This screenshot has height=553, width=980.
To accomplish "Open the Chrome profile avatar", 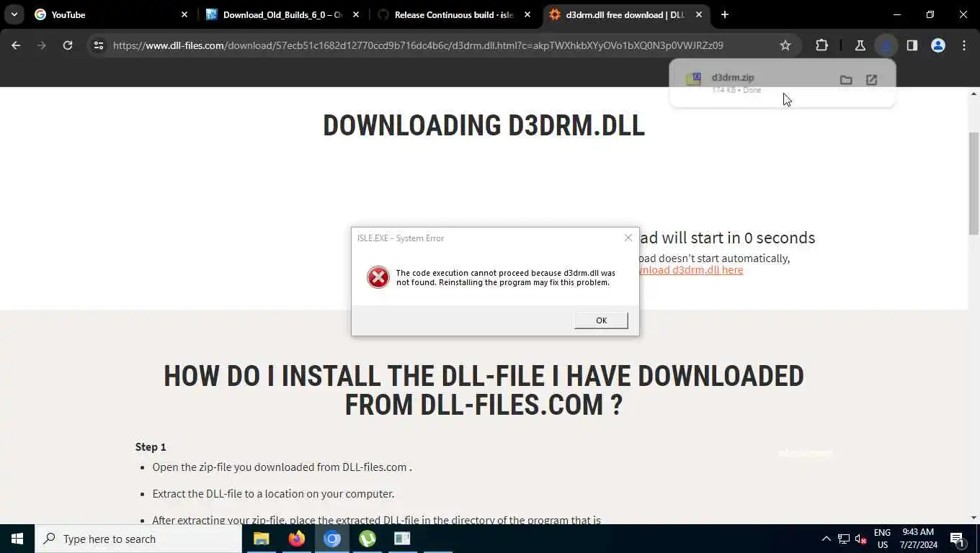I will (x=937, y=45).
